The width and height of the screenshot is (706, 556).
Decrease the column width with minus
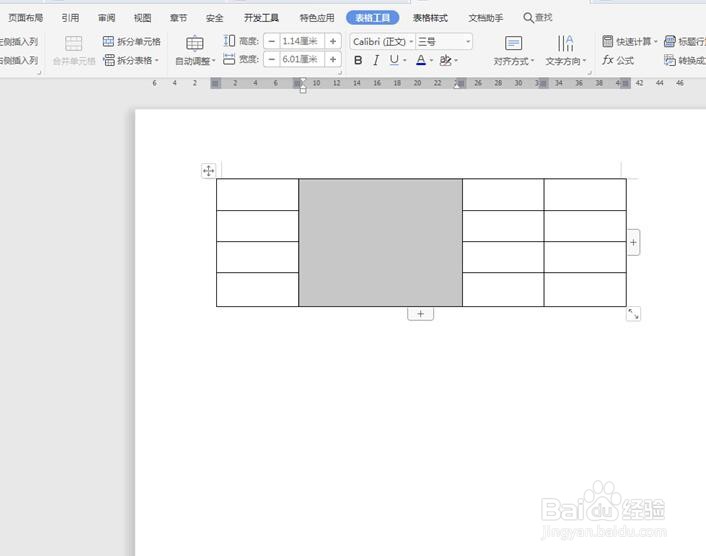[272, 59]
